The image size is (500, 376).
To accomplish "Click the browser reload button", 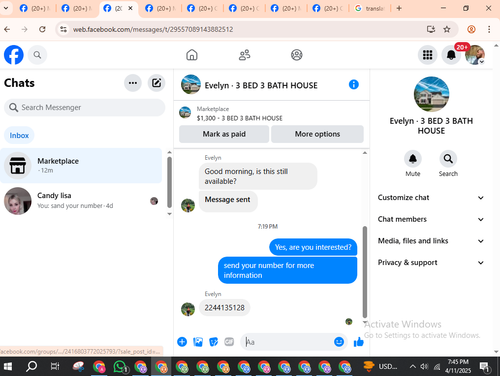I will (42, 29).
